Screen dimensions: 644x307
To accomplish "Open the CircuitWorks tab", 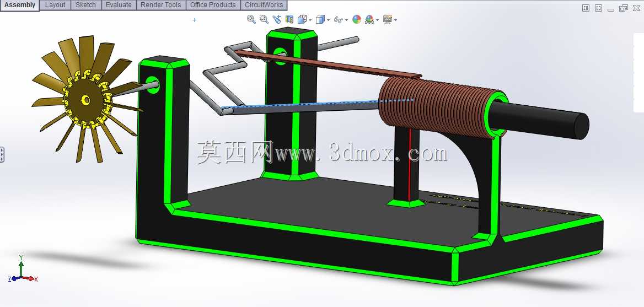I will click(264, 5).
